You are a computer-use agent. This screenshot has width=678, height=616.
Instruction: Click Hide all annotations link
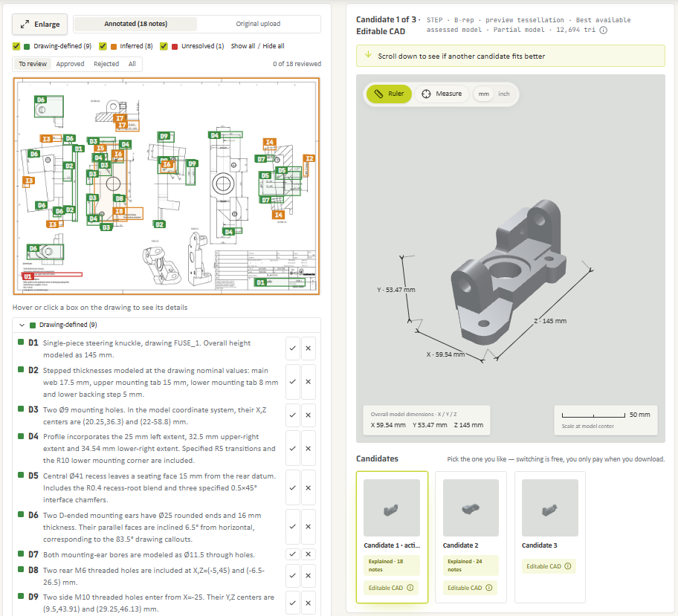274,46
